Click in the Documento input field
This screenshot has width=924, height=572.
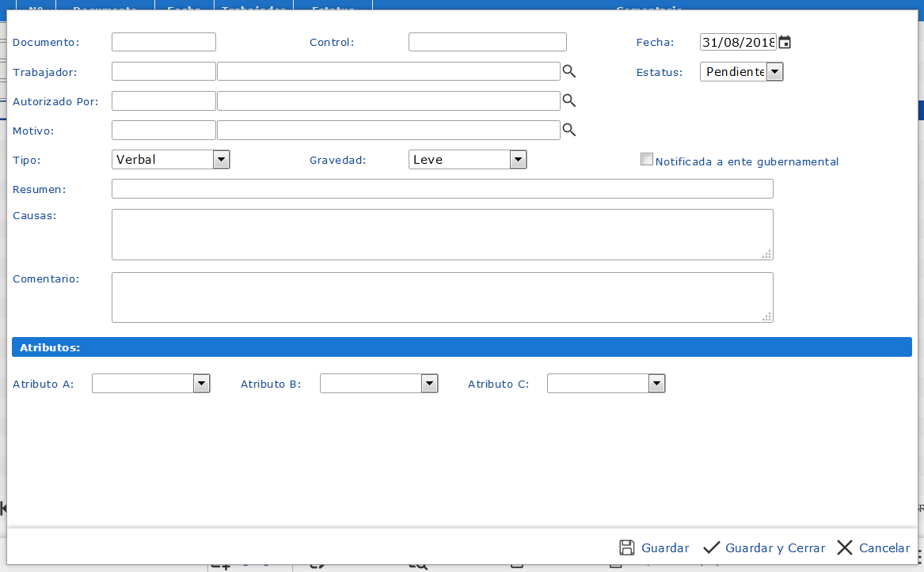164,42
